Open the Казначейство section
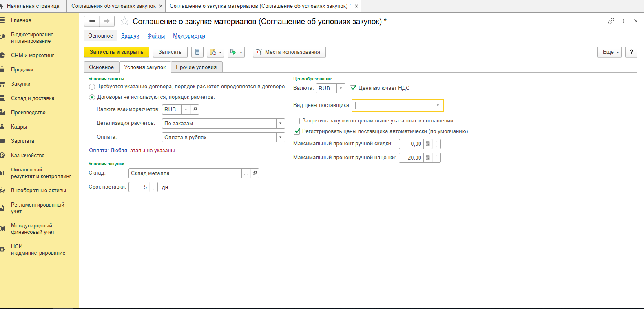Screen dimensions: 644x309 click(28, 155)
